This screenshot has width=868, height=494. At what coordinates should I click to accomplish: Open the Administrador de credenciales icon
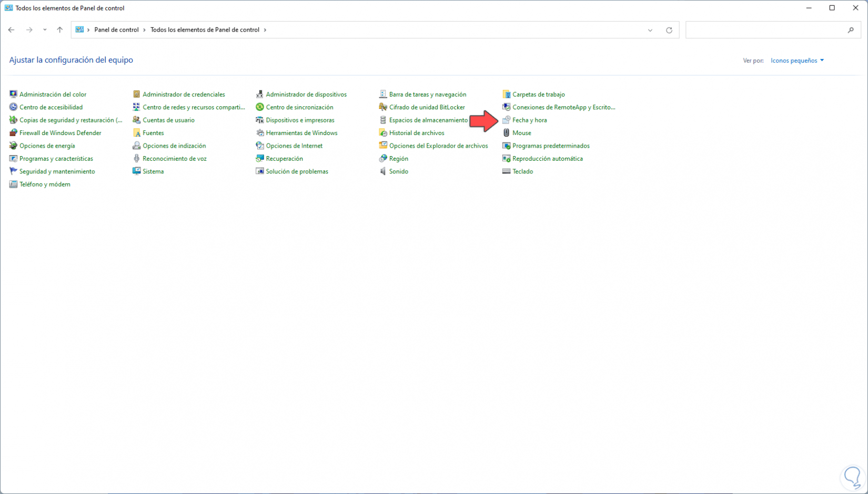point(136,95)
